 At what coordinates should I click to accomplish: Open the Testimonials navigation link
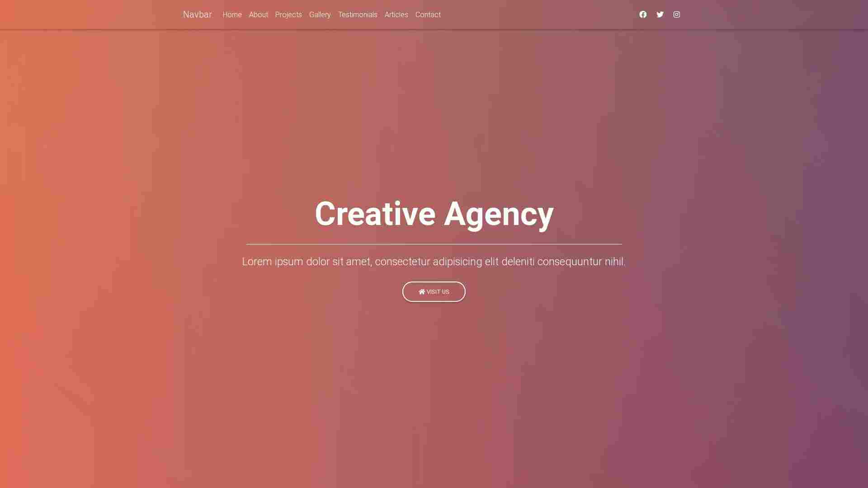pos(357,14)
